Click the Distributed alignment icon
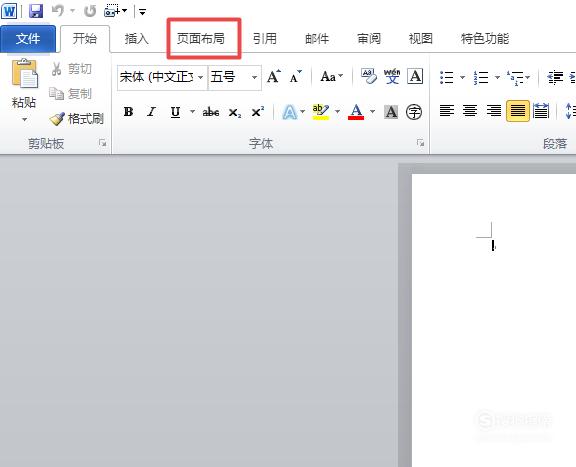 [x=541, y=111]
